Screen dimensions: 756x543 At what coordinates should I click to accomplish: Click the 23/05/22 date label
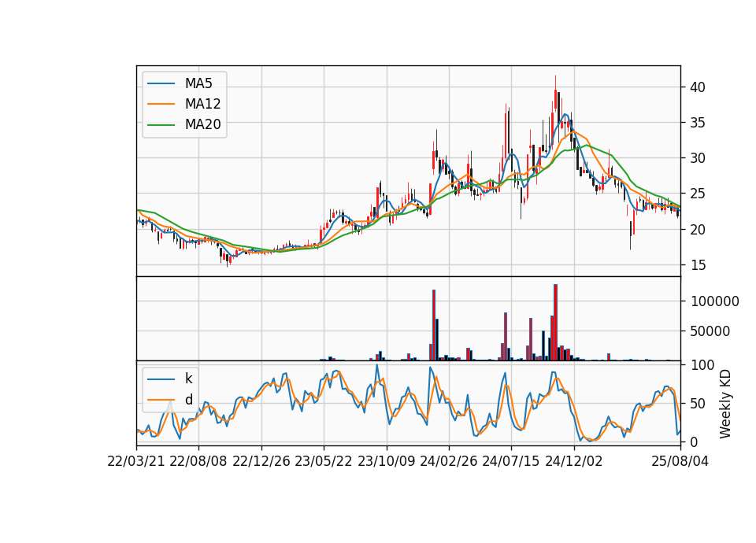coord(324,461)
